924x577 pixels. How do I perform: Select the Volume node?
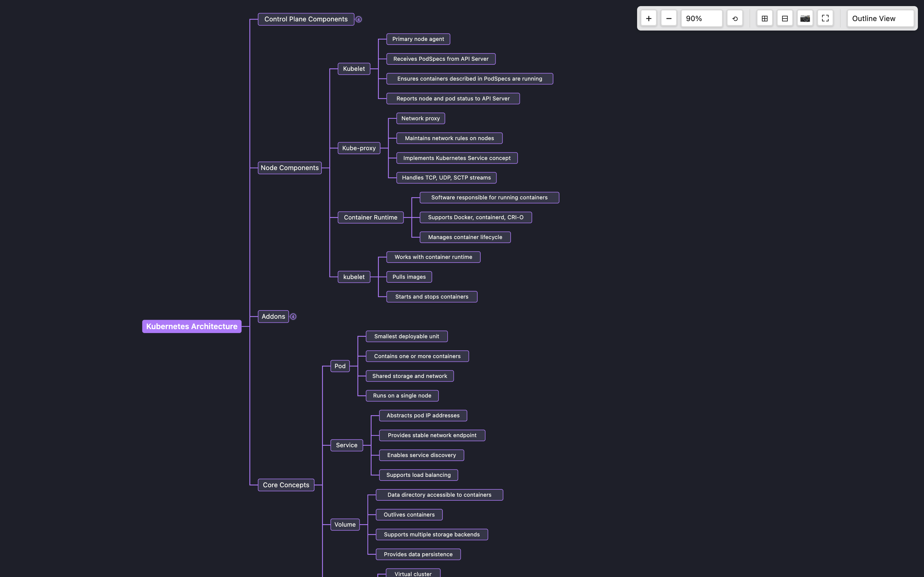[345, 524]
